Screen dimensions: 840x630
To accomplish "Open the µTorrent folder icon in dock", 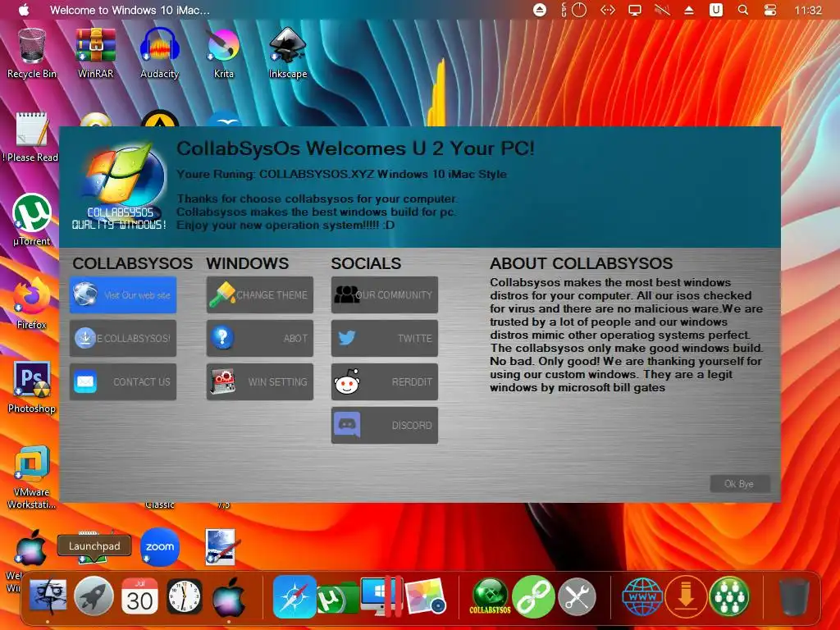I will (337, 598).
